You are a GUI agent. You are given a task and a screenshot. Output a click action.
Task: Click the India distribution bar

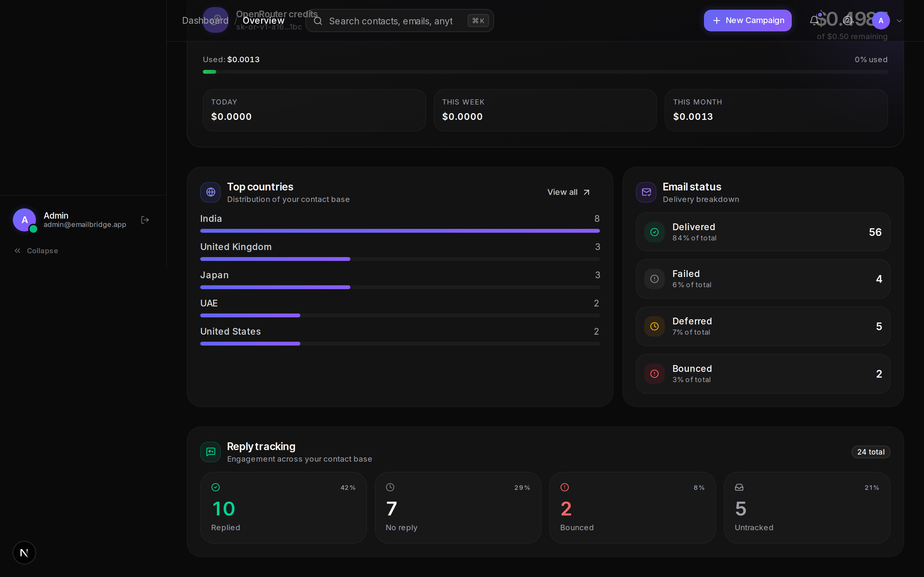point(400,231)
